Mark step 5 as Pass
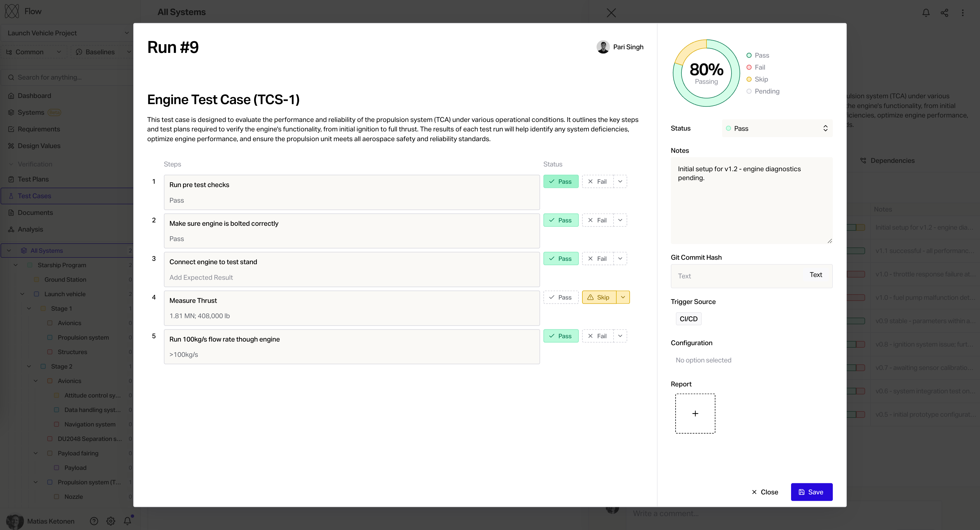Screen dimensions: 980x530 click(x=561, y=336)
